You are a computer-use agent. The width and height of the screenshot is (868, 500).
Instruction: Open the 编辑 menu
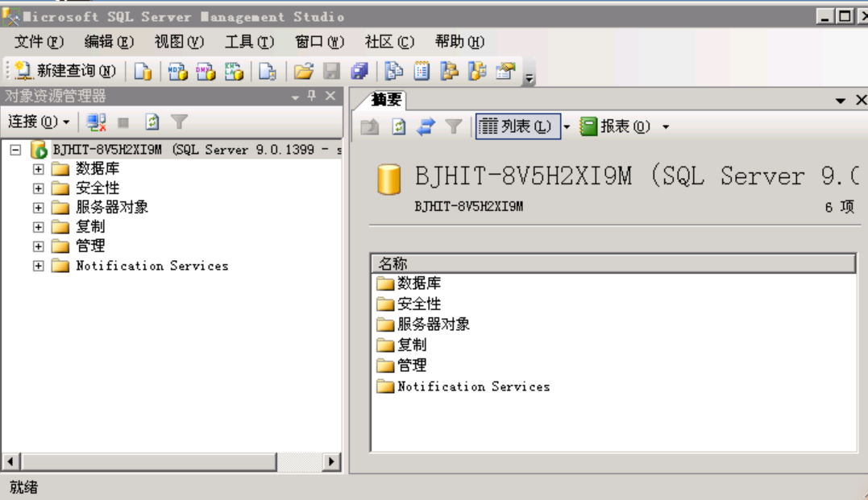pyautogui.click(x=109, y=42)
